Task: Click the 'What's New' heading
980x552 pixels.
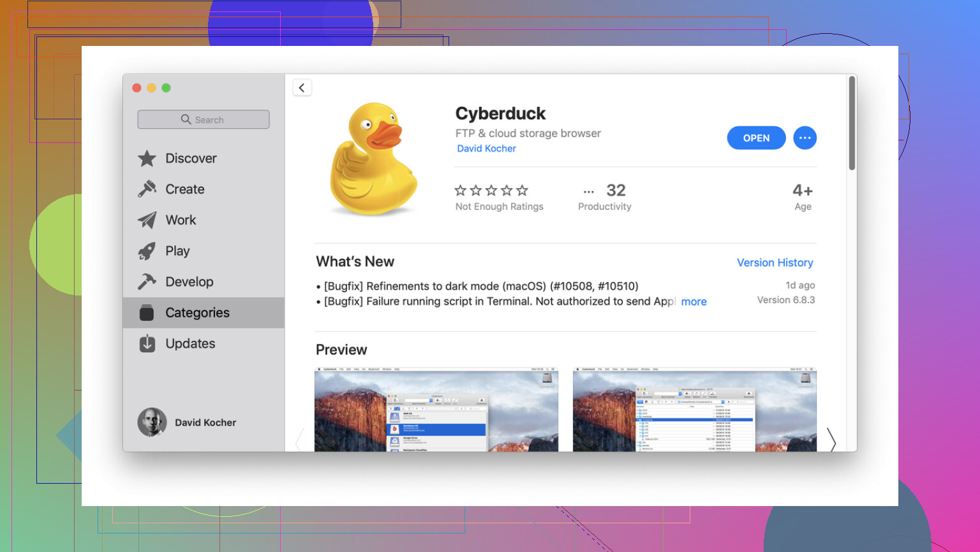Action: pos(355,262)
